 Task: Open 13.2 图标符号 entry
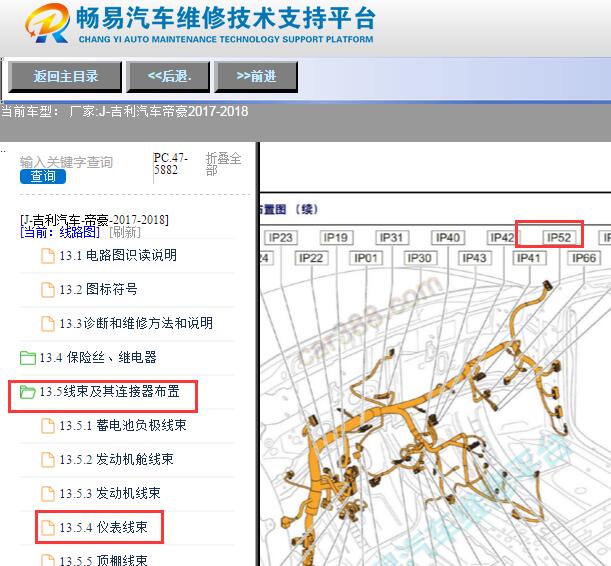[98, 289]
